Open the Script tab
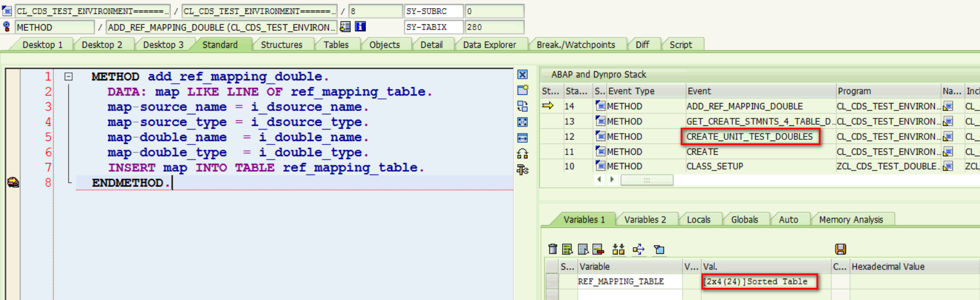980x300 pixels. point(681,45)
